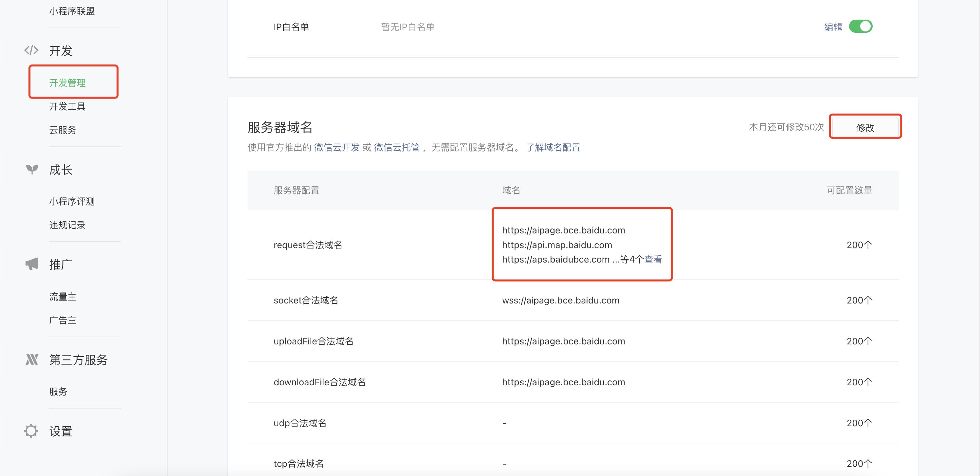Viewport: 980px width, 476px height.
Task: Select 流量主 under 推广
Action: click(63, 296)
